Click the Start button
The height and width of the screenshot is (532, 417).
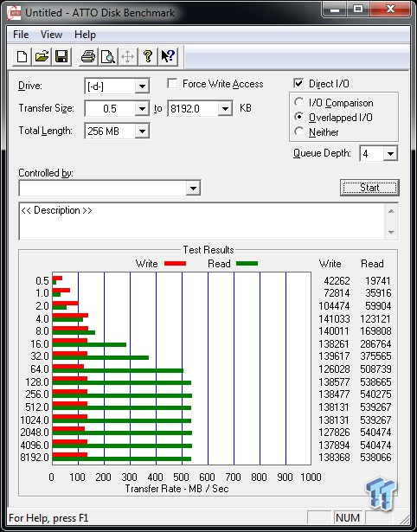click(369, 188)
